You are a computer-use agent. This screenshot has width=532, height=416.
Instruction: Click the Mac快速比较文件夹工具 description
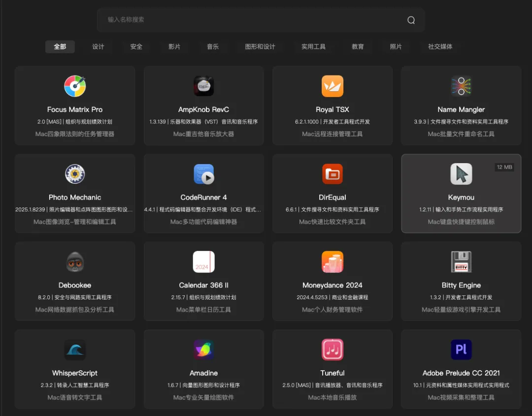(332, 222)
